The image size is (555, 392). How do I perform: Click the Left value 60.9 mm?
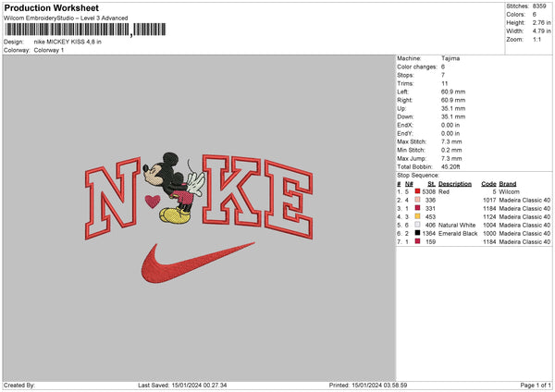453,92
